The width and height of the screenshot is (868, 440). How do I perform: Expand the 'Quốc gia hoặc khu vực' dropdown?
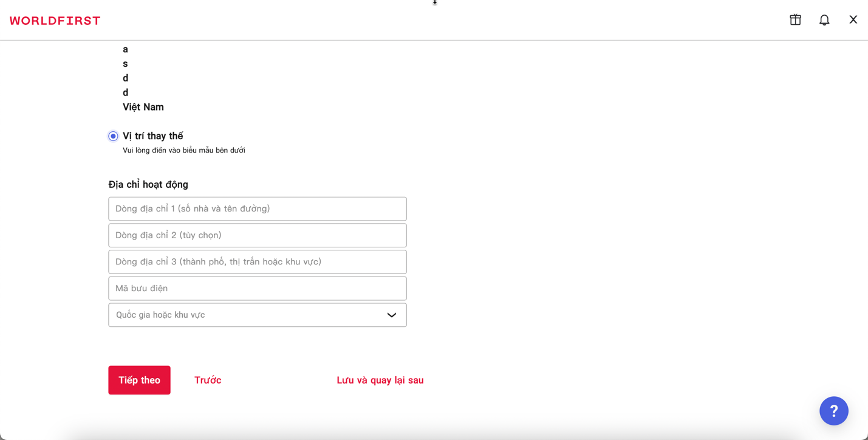click(x=249, y=315)
